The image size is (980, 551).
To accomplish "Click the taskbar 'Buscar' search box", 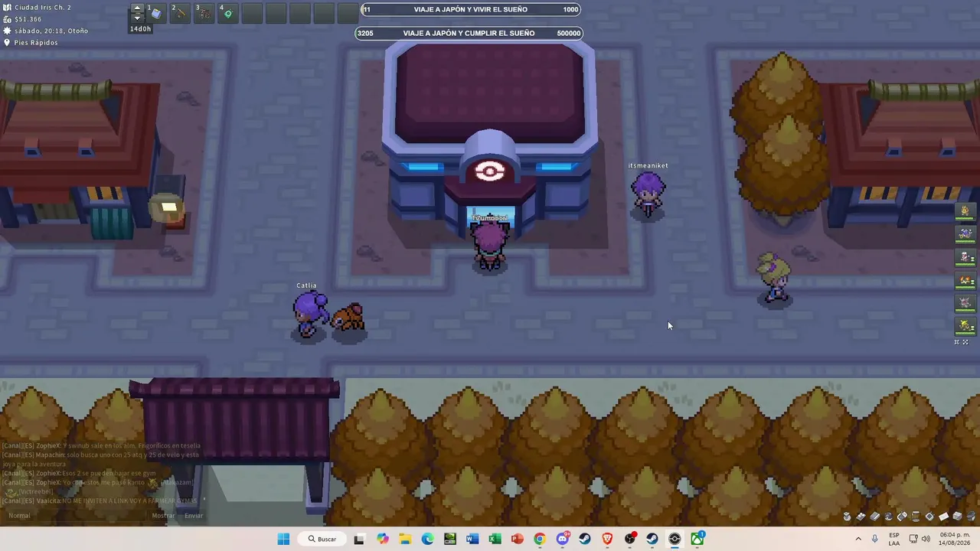I will (x=322, y=539).
